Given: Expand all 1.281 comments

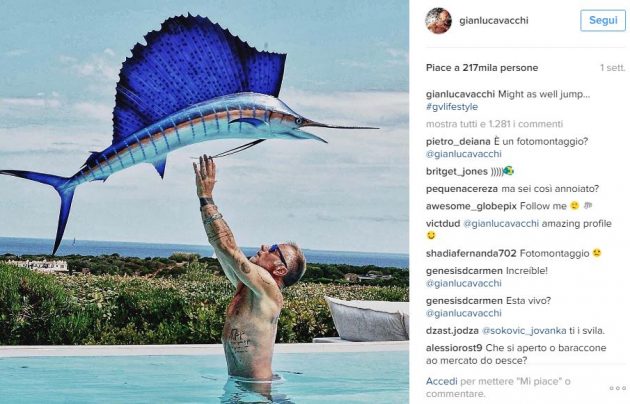Looking at the screenshot, I should [494, 124].
